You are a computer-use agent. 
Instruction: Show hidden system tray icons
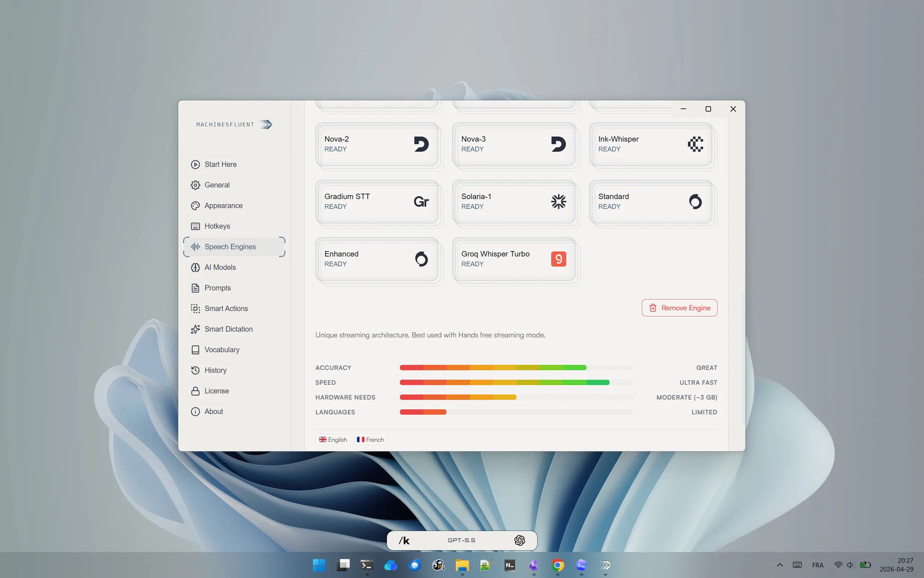[780, 565]
